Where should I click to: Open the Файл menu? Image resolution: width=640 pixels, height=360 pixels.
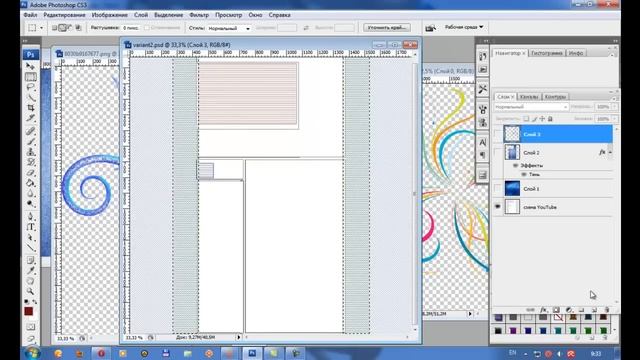point(30,15)
